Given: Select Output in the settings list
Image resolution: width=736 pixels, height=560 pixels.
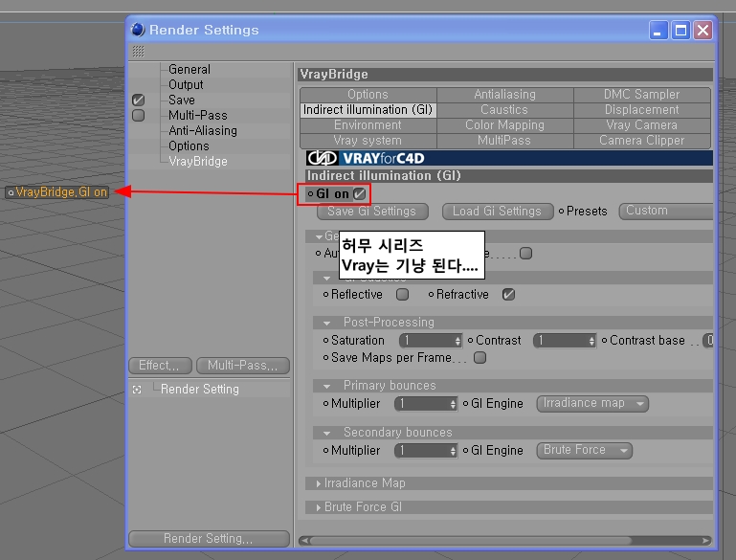Looking at the screenshot, I should (x=186, y=85).
